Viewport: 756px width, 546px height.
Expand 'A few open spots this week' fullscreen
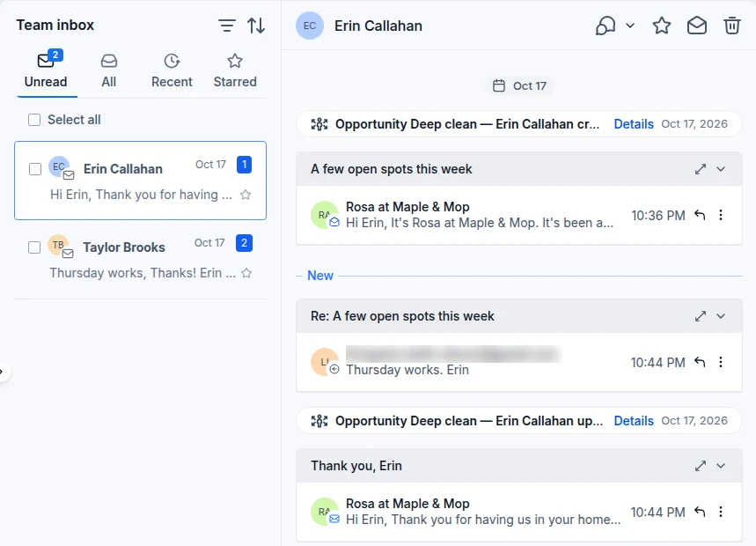(701, 169)
